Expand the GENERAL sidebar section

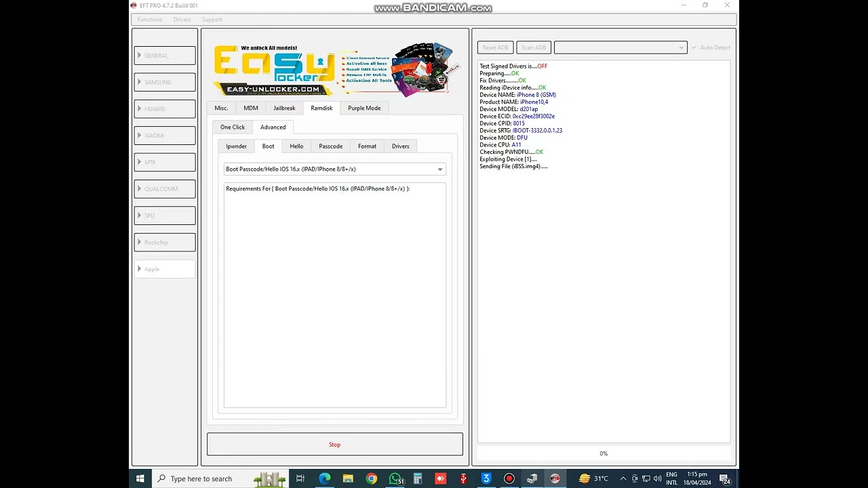tap(165, 56)
